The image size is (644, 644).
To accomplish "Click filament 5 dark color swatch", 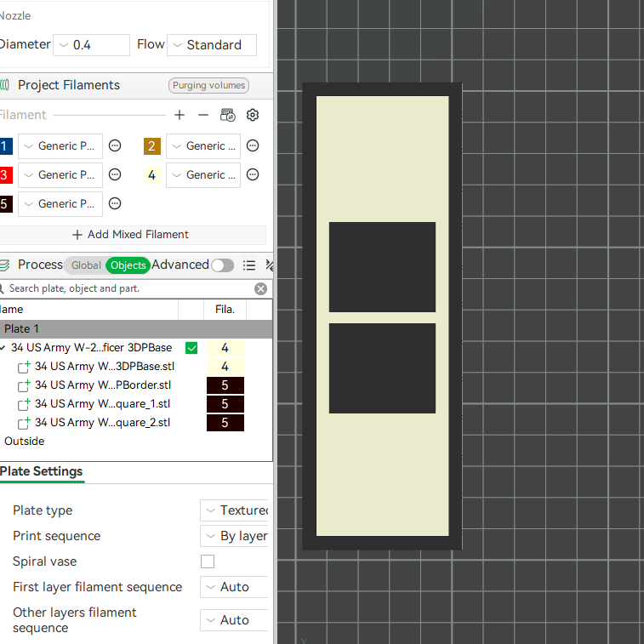I will pyautogui.click(x=6, y=204).
